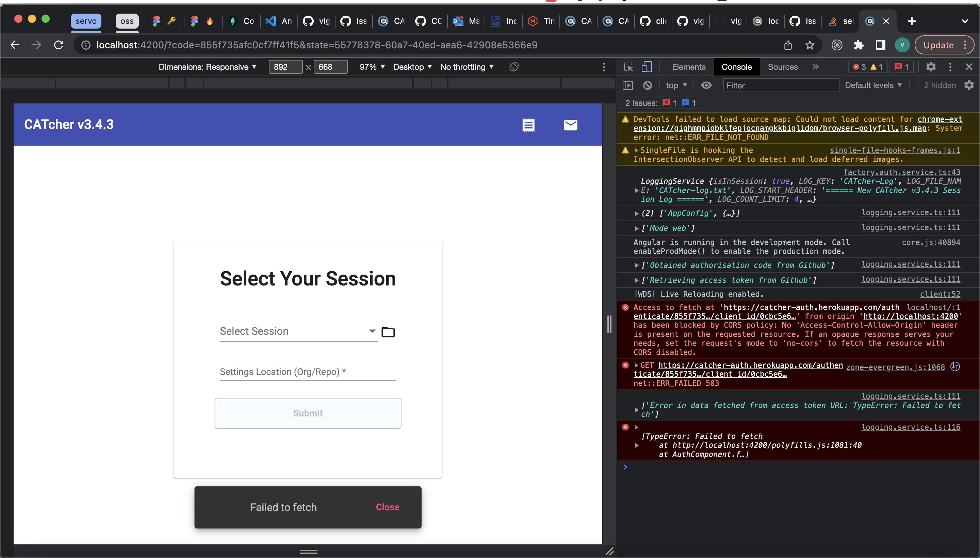Toggle the device toolbar off
980x558 pixels.
tap(647, 67)
